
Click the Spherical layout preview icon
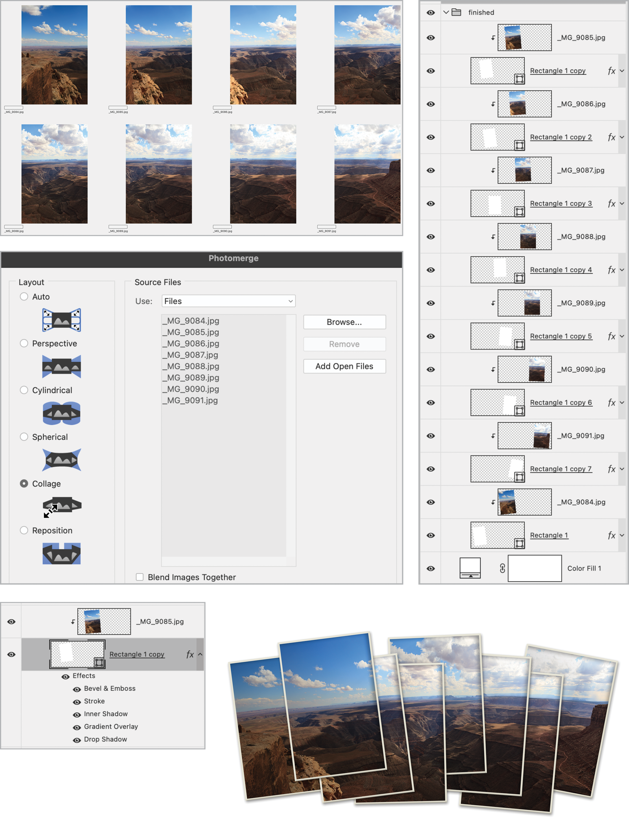click(61, 460)
